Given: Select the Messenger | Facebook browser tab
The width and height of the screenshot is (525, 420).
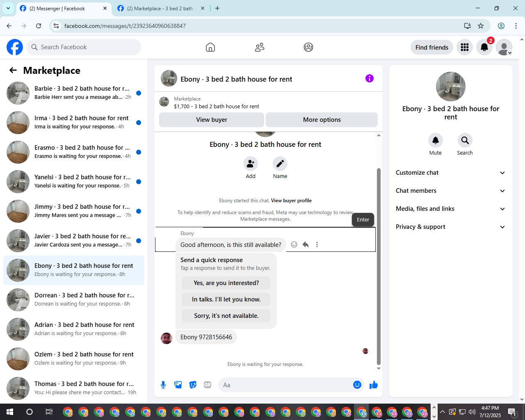Looking at the screenshot, I should tap(64, 8).
